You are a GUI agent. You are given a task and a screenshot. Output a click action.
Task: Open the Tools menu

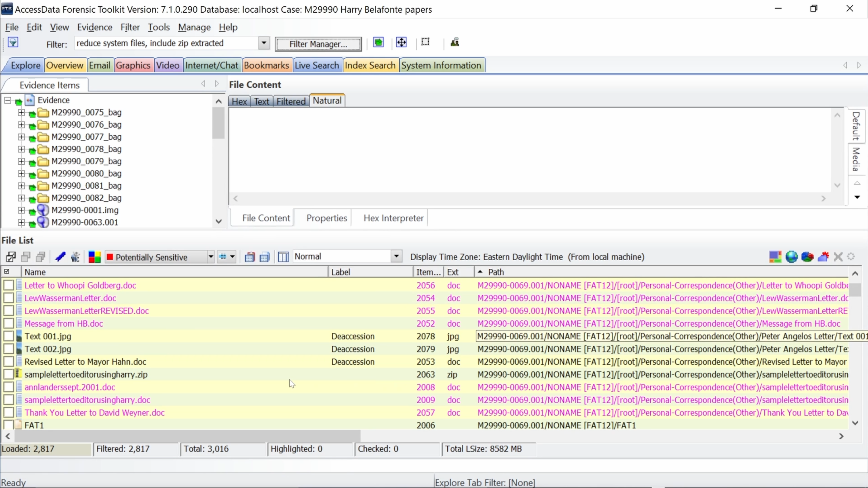point(159,27)
